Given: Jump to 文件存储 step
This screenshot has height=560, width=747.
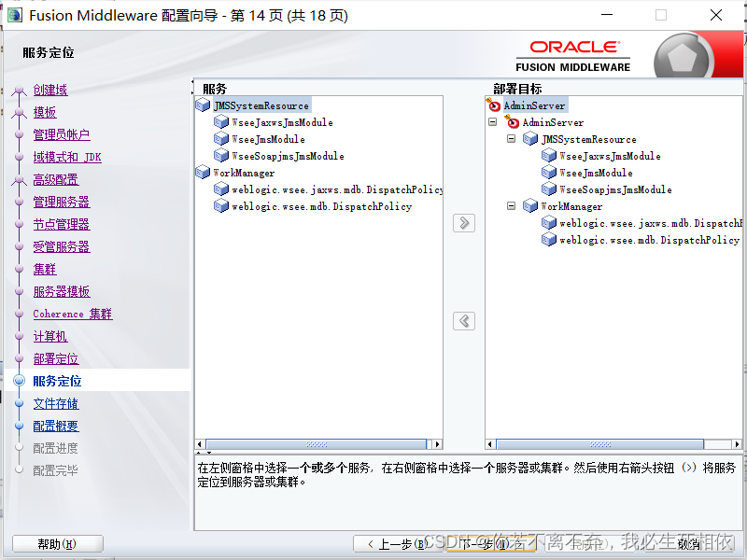Looking at the screenshot, I should tap(56, 403).
